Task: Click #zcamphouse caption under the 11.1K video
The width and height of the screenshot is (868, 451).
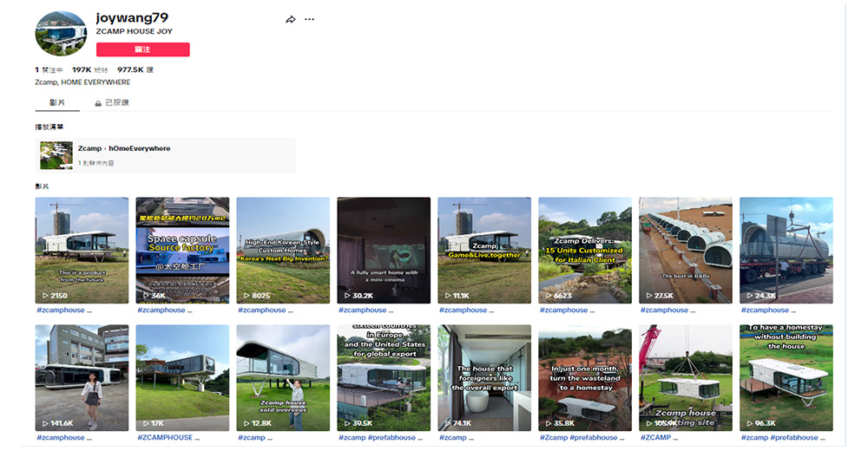Action: point(467,310)
